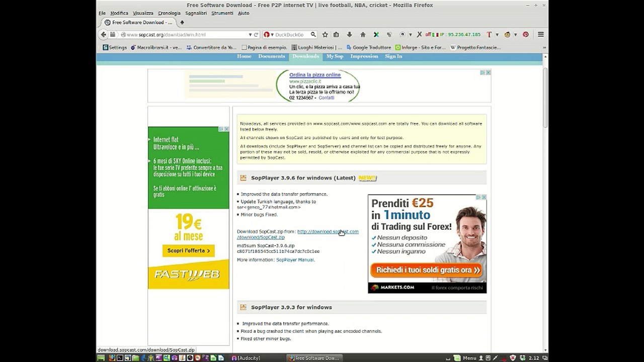This screenshot has height=362, width=644.
Task: Click Richiedi i tuoi soldi gratis ora button
Action: pos(427,270)
